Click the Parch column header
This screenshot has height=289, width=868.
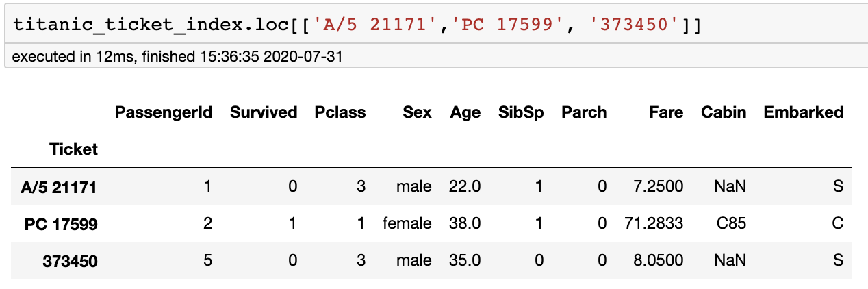tap(584, 112)
